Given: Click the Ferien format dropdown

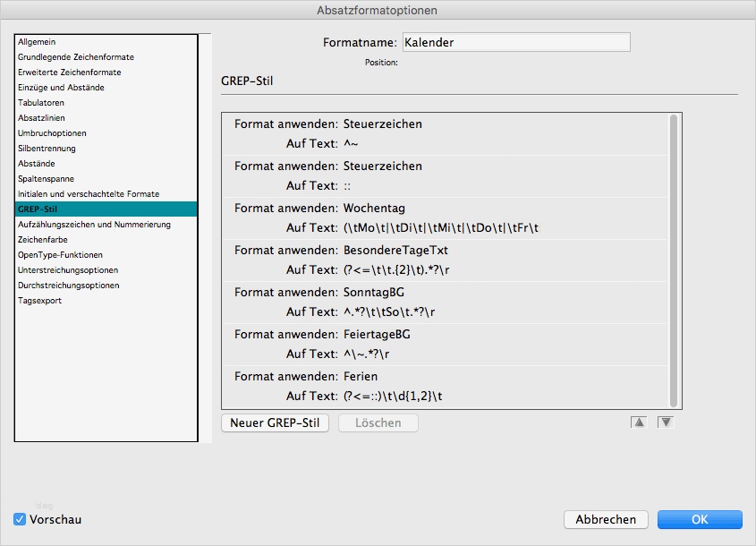Looking at the screenshot, I should [x=361, y=376].
